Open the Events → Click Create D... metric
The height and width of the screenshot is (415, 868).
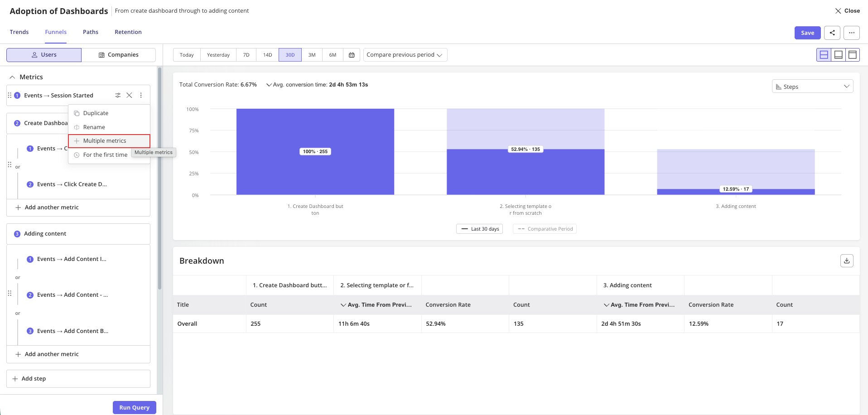[72, 184]
